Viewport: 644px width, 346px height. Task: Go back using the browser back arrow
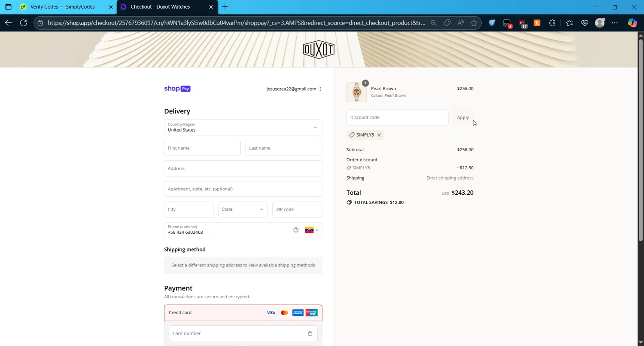click(x=8, y=23)
